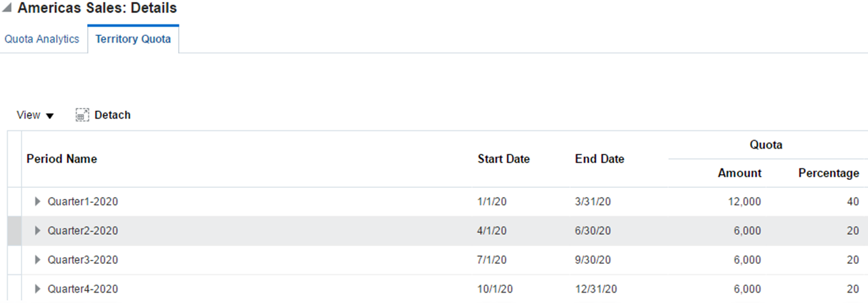Click the Percentage column header

tap(828, 173)
